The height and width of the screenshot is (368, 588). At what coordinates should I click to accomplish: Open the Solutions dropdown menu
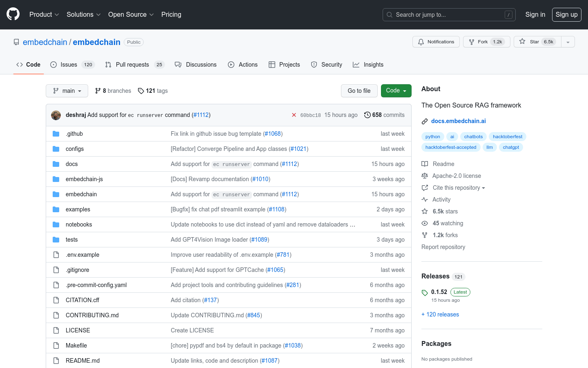[x=83, y=14]
